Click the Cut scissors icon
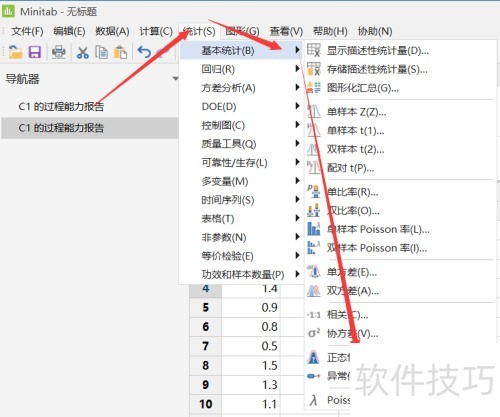This screenshot has height=417, width=500. pos(82,52)
